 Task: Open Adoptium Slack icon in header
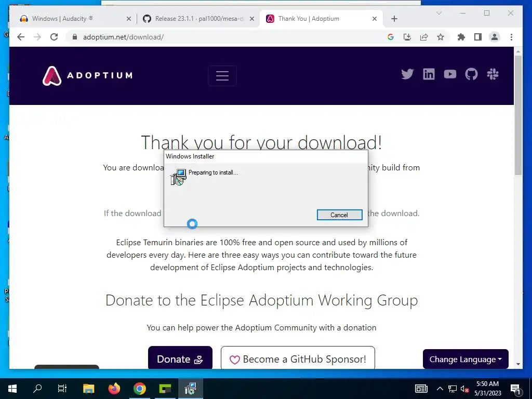coord(493,74)
